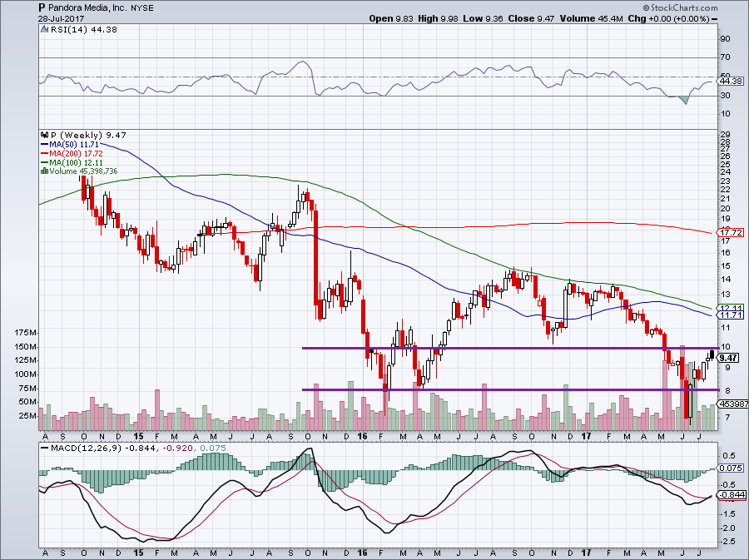Click the 70 overbought level on RSI axis

(725, 57)
